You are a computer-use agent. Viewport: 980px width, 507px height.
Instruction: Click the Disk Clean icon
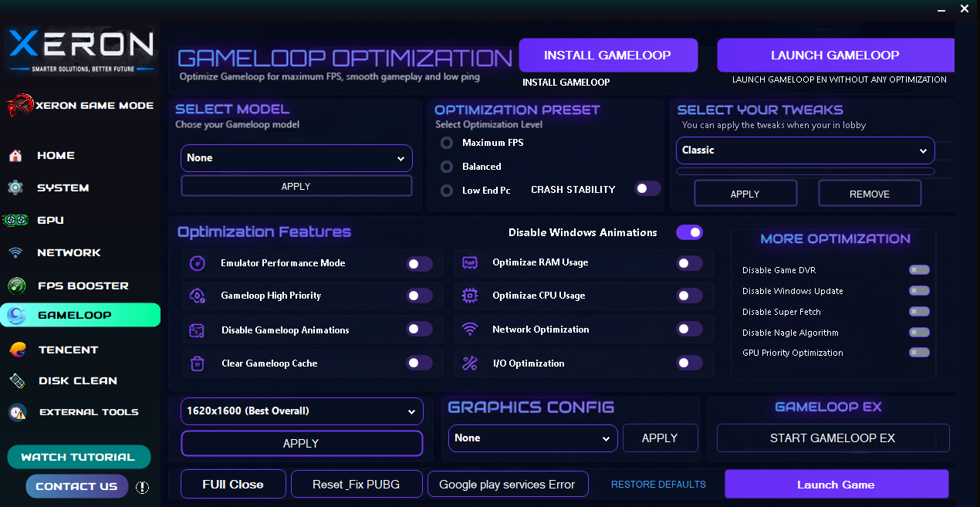point(16,380)
